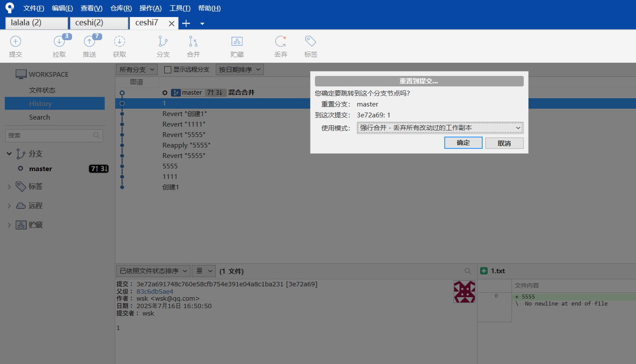Open the 编辑(E) menu

pos(62,8)
